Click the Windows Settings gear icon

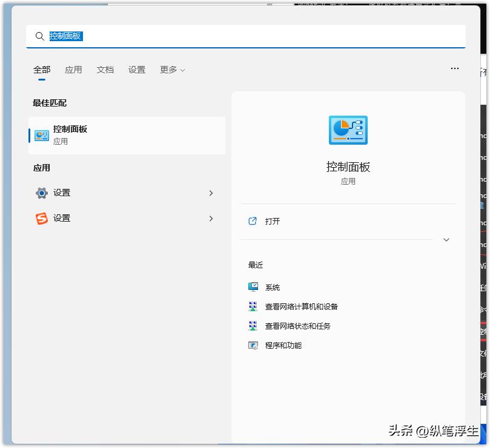41,193
